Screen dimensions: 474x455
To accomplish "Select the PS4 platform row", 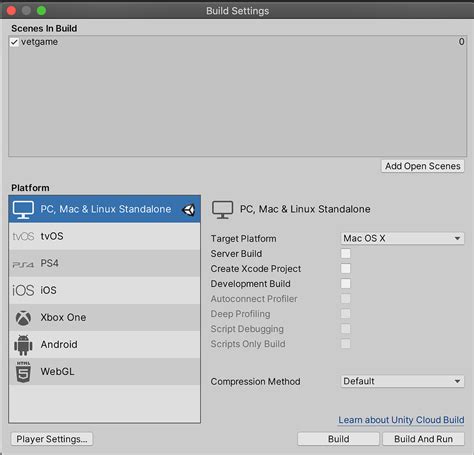I will 105,263.
